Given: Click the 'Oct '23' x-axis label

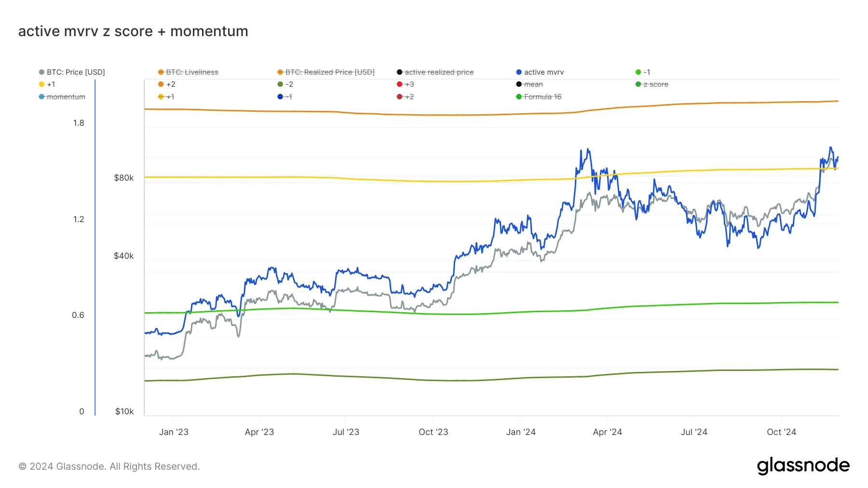Looking at the screenshot, I should [x=434, y=432].
